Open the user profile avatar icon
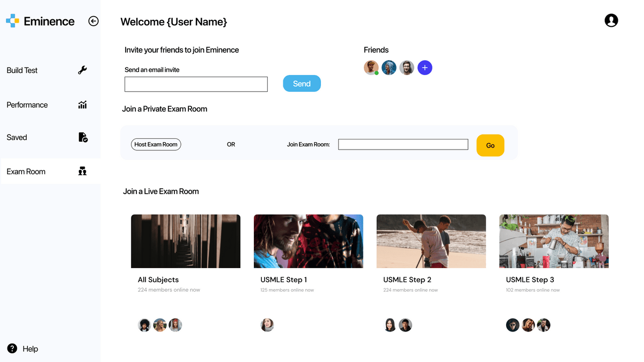The width and height of the screenshot is (644, 362). 611,20
